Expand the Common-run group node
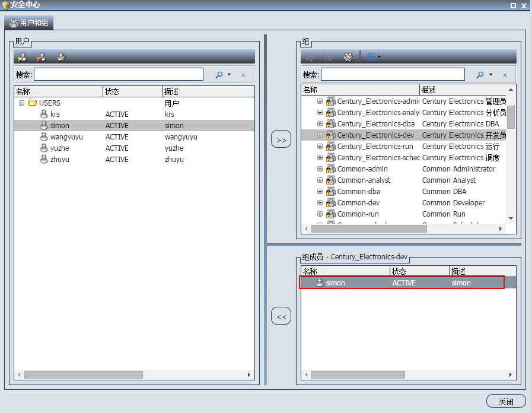The image size is (532, 413). 320,214
